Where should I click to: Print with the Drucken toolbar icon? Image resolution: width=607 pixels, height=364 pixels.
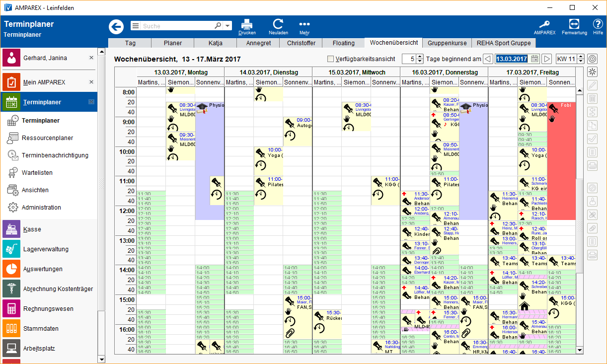(247, 27)
